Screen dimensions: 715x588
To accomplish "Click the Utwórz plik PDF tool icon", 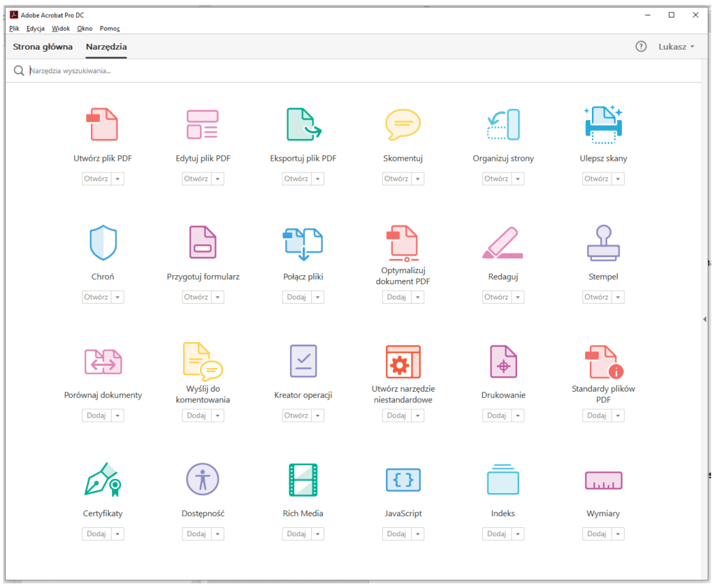I will (102, 124).
